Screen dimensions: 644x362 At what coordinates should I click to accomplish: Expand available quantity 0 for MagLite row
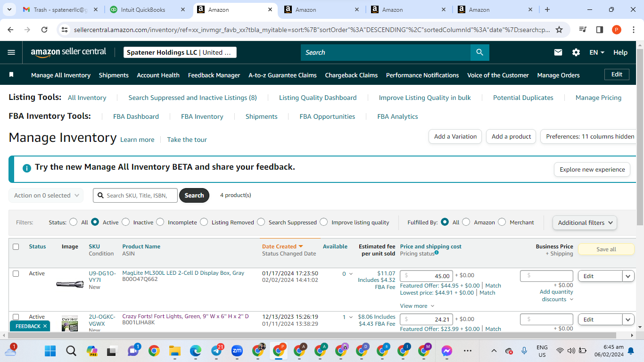coord(347,274)
